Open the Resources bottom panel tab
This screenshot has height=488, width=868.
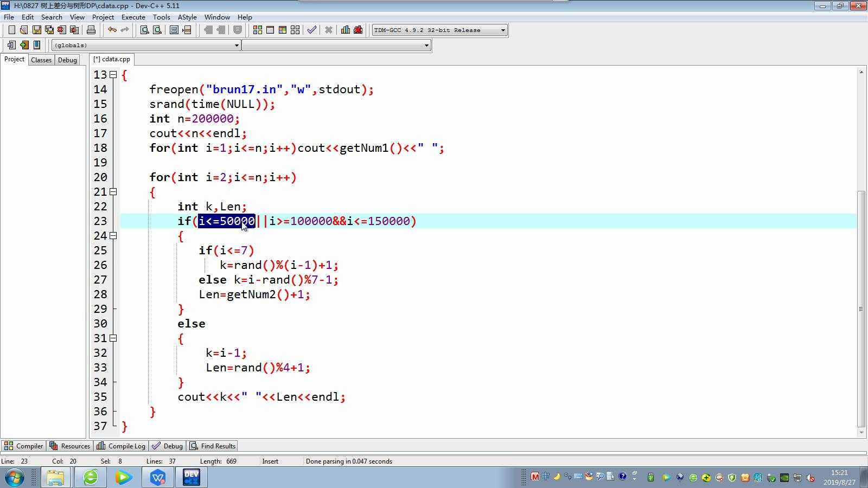70,446
